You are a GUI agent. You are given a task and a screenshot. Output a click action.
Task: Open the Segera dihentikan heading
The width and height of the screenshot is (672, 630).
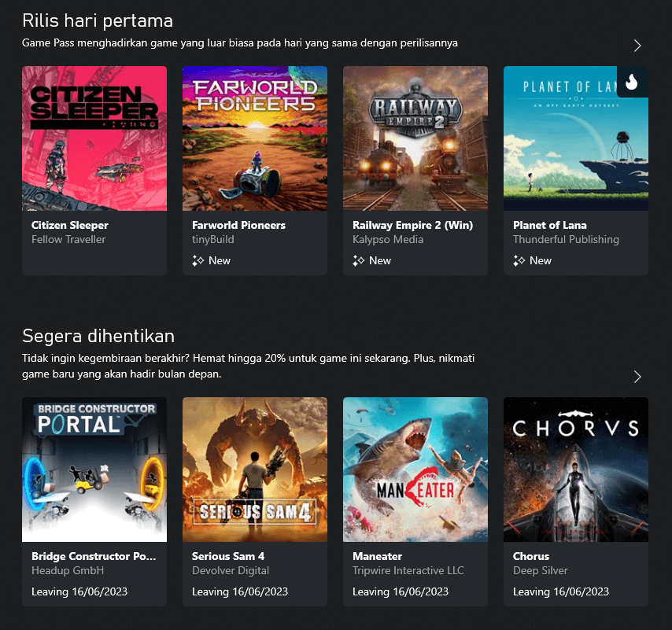tap(98, 336)
